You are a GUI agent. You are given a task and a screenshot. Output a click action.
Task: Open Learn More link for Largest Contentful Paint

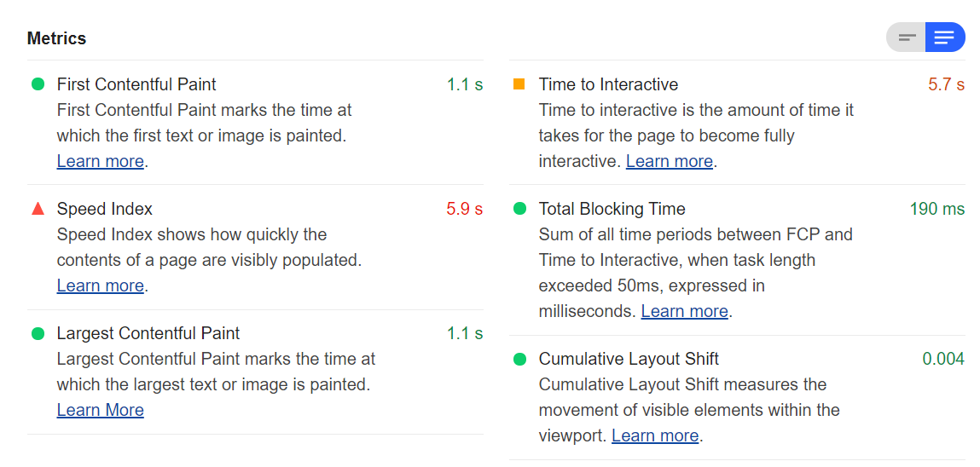pos(100,410)
